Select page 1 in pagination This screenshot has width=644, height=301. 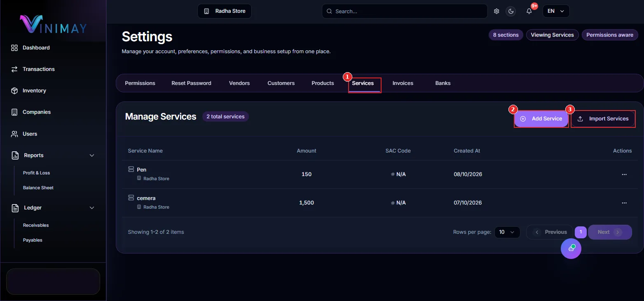581,232
